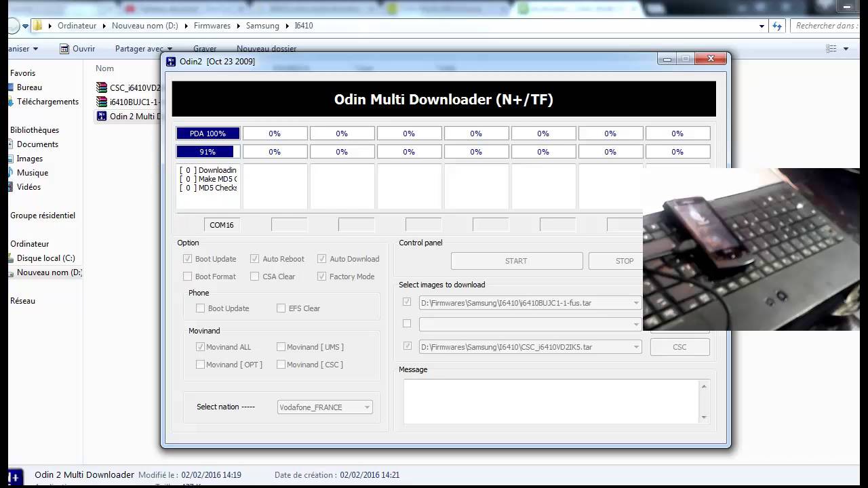Viewport: 868px width, 488px height.
Task: Open the empty image path dropdown
Action: (636, 325)
